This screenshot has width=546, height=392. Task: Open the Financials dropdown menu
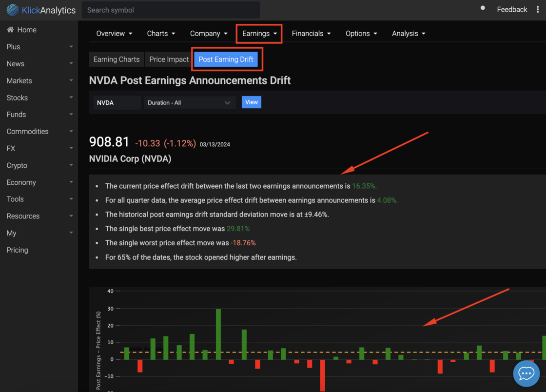[x=311, y=34]
